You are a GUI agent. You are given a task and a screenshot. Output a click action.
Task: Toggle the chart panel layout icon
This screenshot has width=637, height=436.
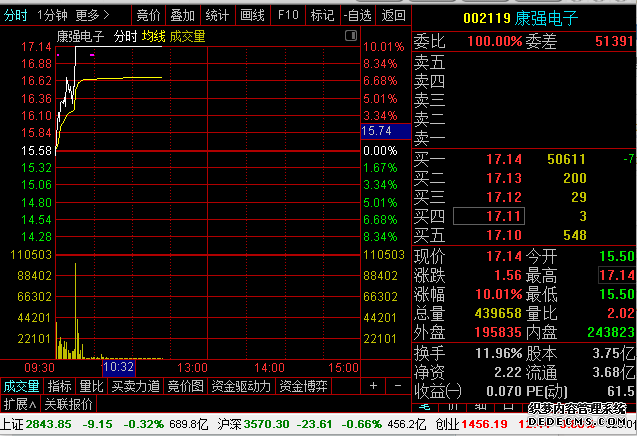tap(351, 36)
